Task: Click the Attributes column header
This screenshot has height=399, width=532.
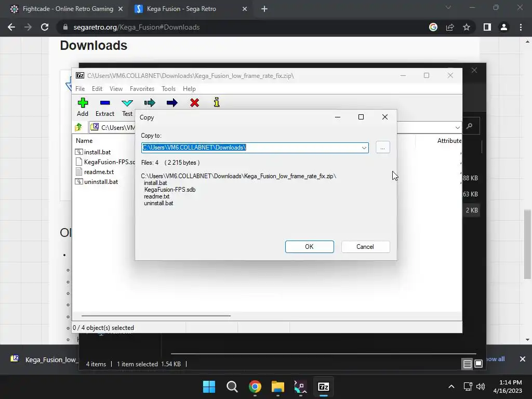Action: coord(449,140)
